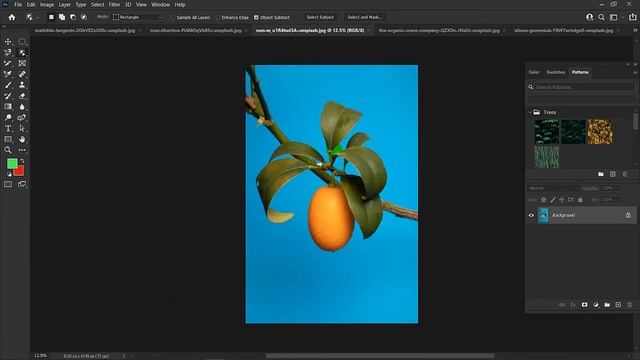Screen dimensions: 640x360
Task: Select the Clone Stamp tool
Action: [22, 85]
